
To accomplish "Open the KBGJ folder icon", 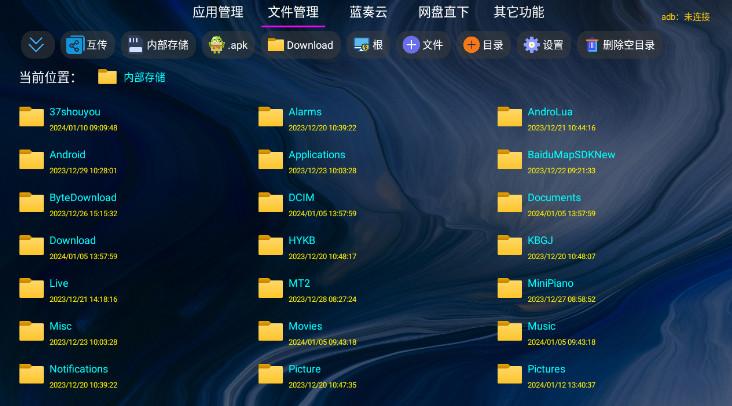I will click(510, 245).
